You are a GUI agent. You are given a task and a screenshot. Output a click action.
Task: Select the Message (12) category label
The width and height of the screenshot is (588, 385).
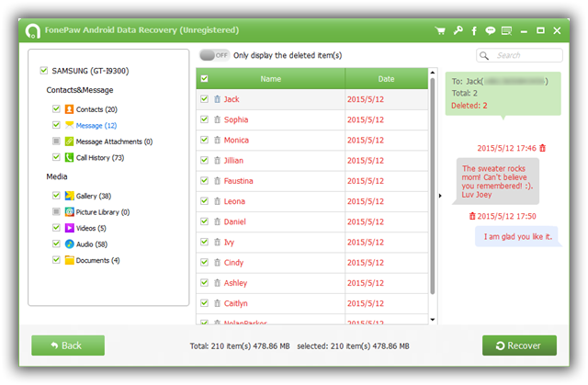(x=96, y=126)
